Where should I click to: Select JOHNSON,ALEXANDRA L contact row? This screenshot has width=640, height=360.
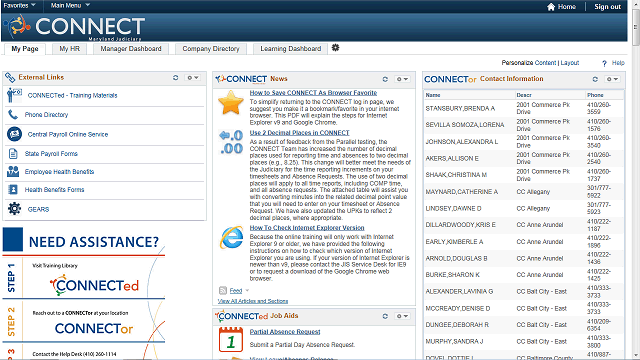[x=524, y=142]
